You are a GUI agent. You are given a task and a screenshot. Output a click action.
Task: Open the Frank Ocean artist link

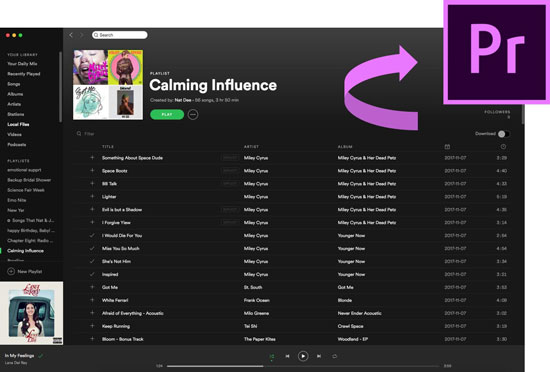click(257, 300)
